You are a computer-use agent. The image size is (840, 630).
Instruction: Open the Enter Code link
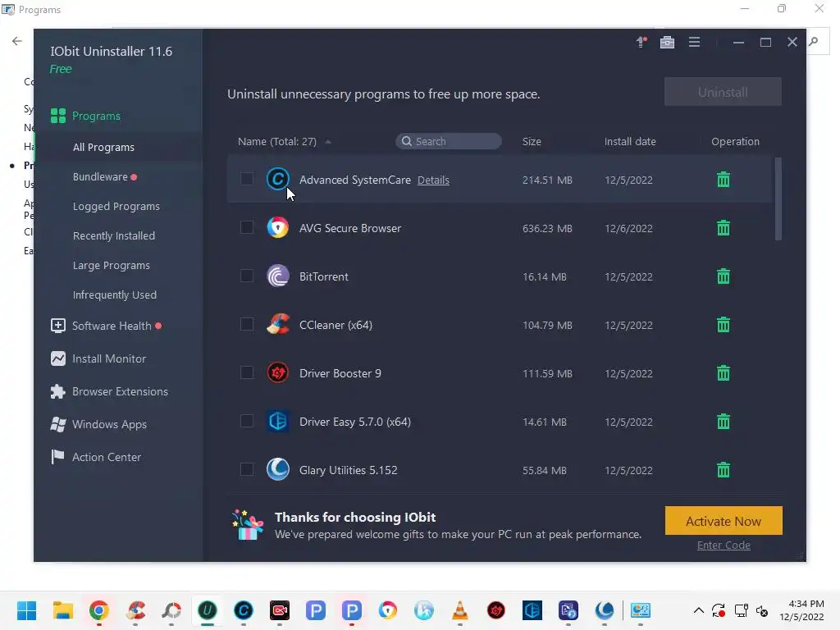pyautogui.click(x=724, y=546)
